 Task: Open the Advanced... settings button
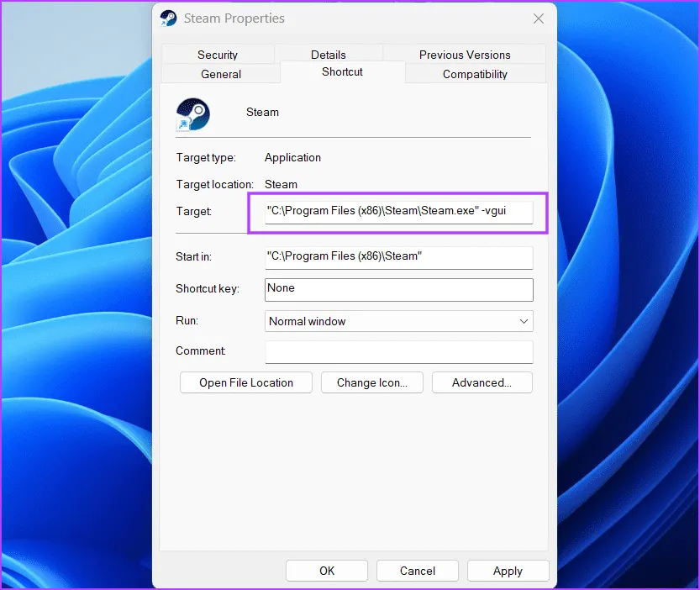[482, 382]
